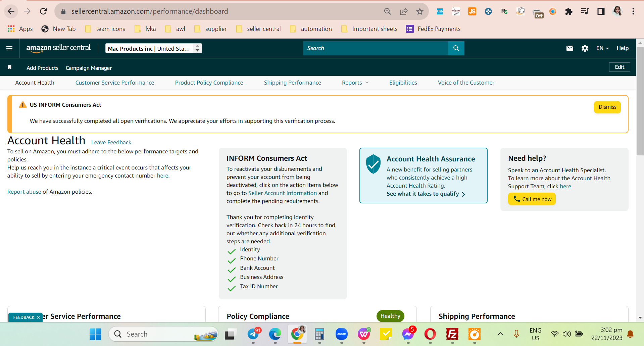Viewport: 644px width, 346px height.
Task: Show hidden system tray icons chevron
Action: pos(500,334)
